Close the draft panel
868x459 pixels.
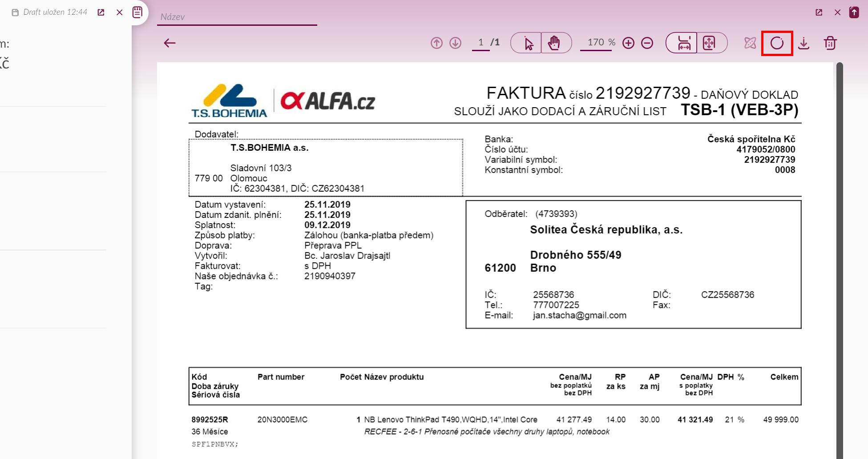click(119, 12)
